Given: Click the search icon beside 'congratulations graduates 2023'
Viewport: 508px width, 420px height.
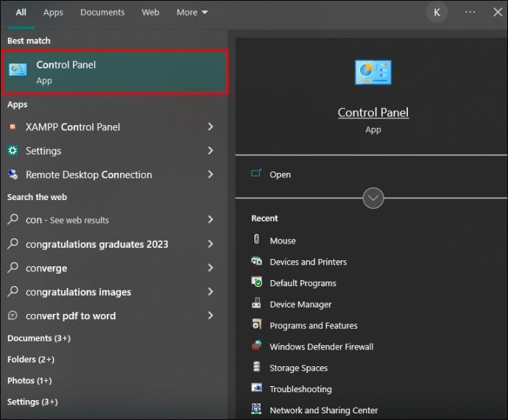Looking at the screenshot, I should tap(13, 243).
